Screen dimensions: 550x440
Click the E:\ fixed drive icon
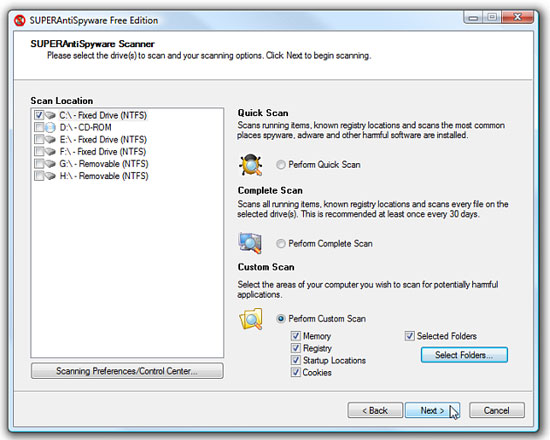(51, 140)
